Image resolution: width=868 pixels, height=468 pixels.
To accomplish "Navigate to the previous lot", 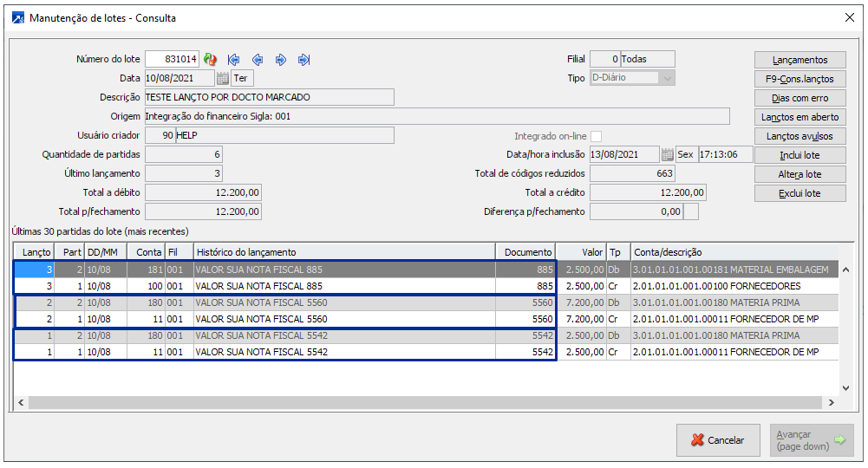I will click(258, 60).
